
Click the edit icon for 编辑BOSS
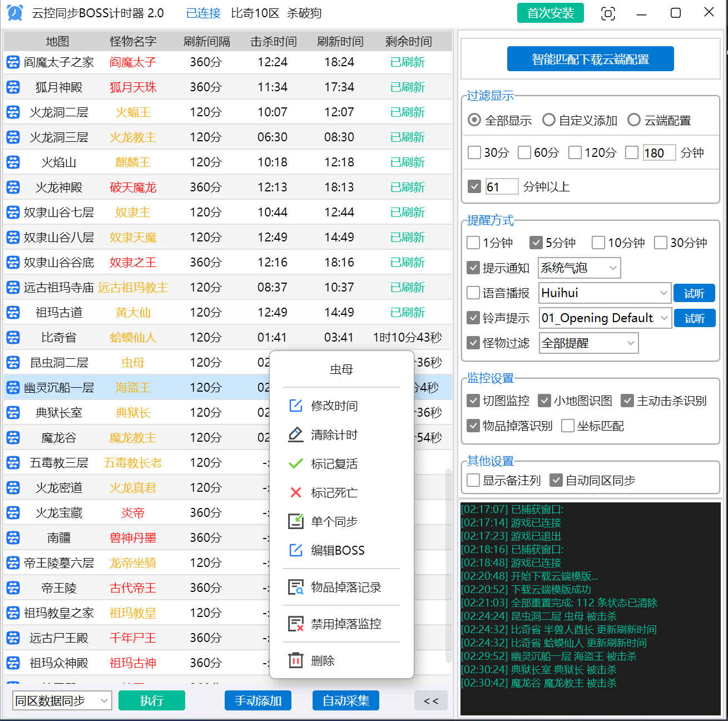(x=296, y=550)
